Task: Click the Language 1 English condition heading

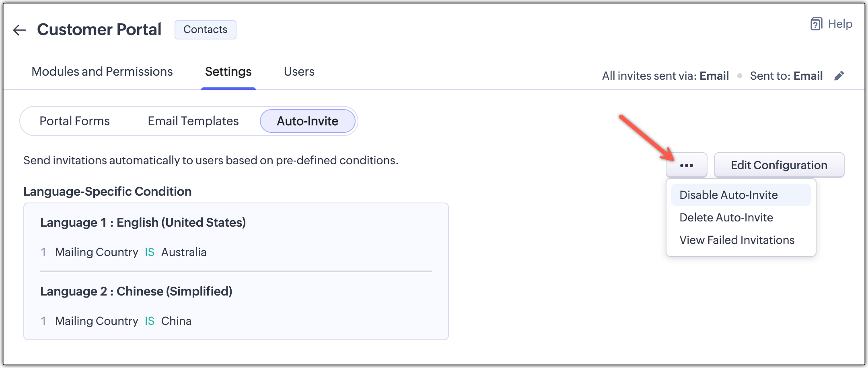Action: tap(143, 222)
